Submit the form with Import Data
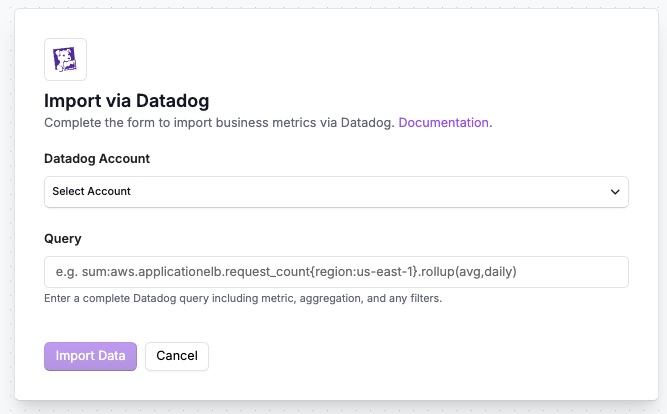This screenshot has width=667, height=414. pos(90,356)
